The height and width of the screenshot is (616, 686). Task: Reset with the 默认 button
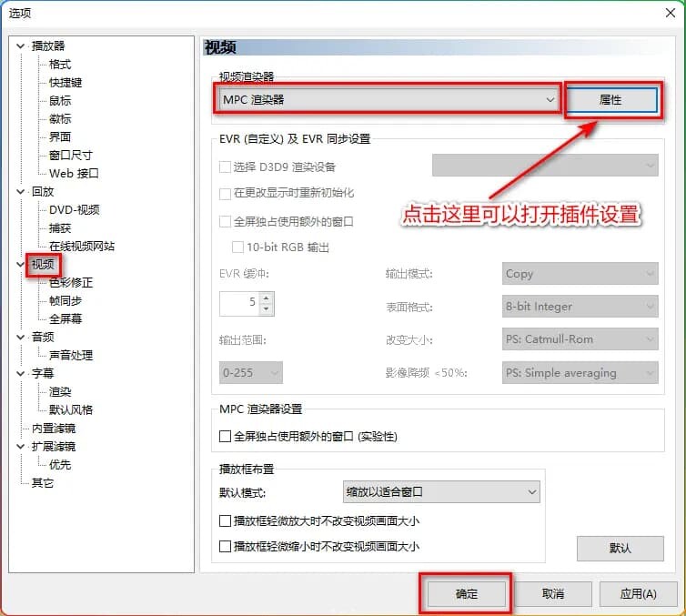(620, 548)
